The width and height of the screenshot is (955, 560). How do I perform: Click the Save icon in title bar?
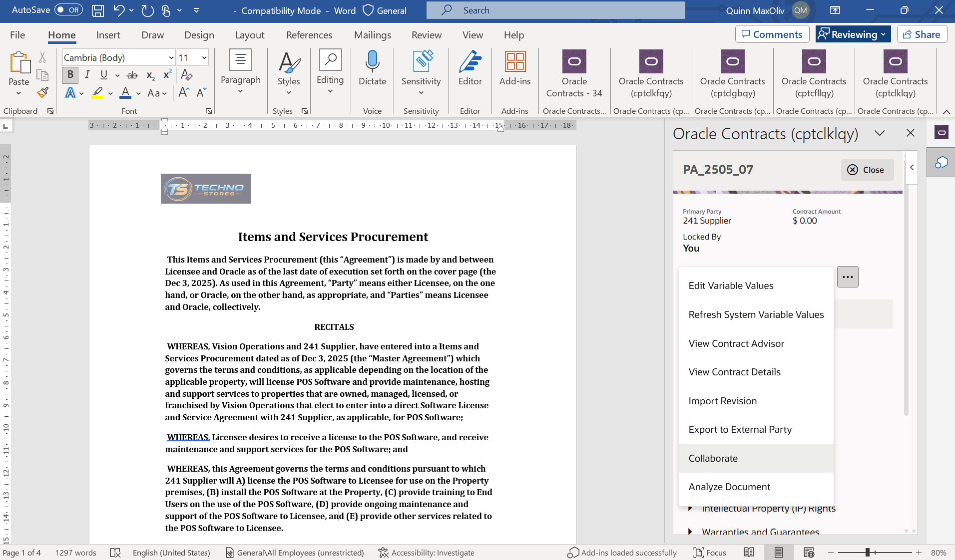tap(98, 10)
